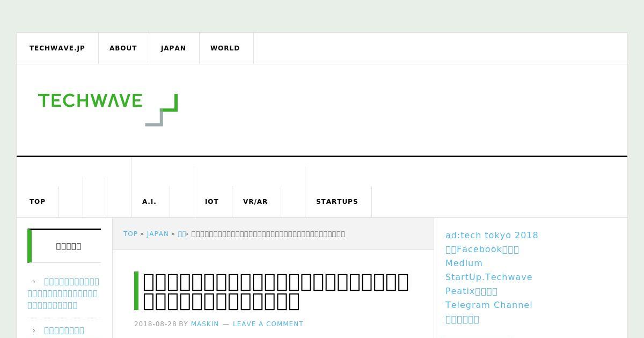Click the LEAVE A COMMENT link

[268, 324]
